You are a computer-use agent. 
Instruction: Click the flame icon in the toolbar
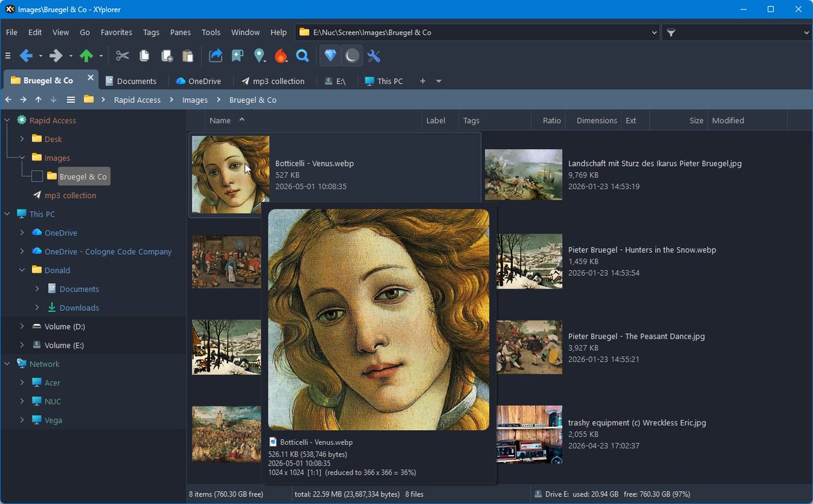281,56
